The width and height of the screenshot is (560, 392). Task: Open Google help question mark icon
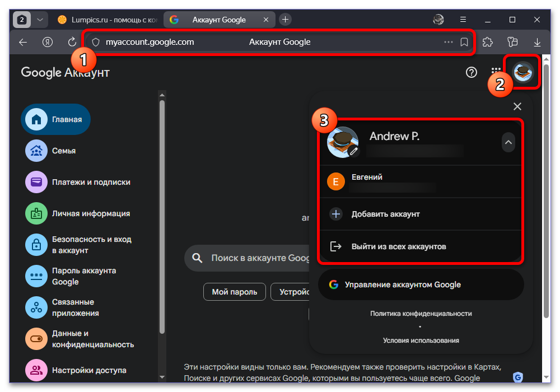click(x=472, y=72)
